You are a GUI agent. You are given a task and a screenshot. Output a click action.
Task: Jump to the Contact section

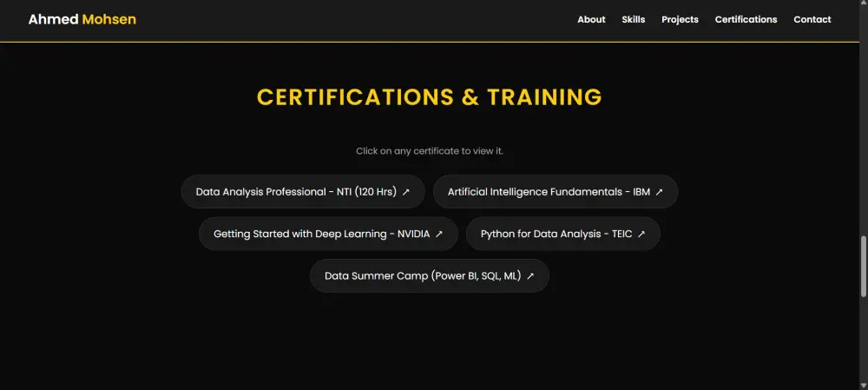tap(812, 19)
